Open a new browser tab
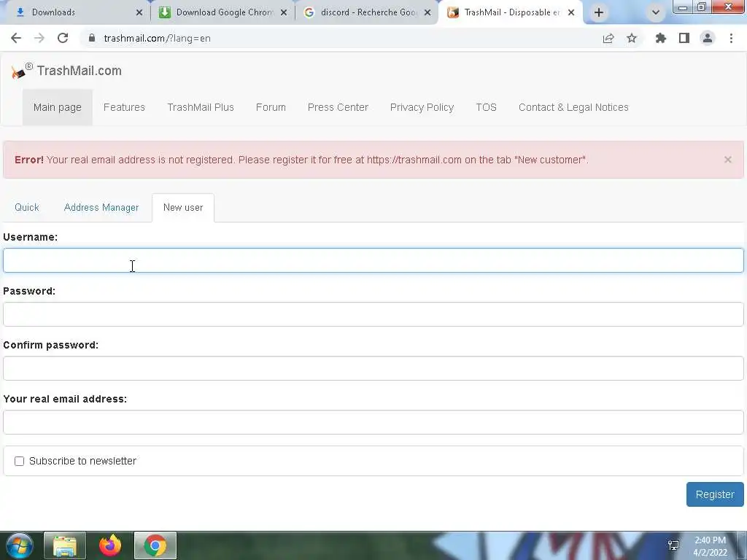The height and width of the screenshot is (560, 747). (x=599, y=12)
